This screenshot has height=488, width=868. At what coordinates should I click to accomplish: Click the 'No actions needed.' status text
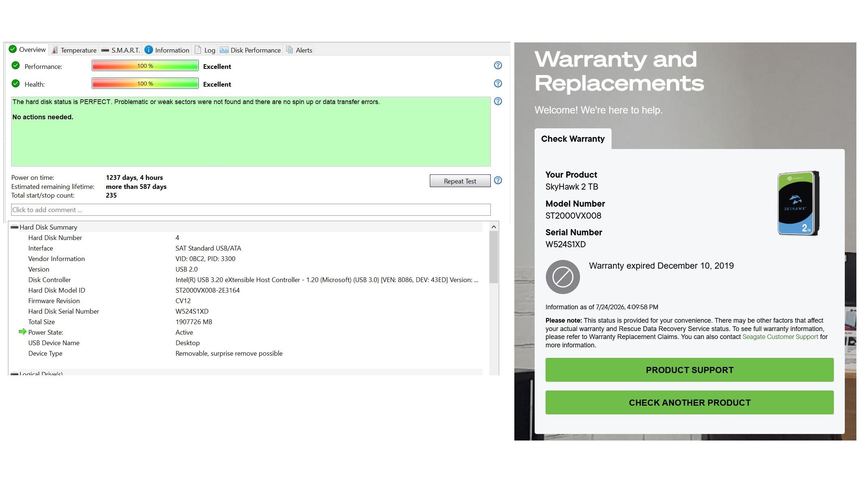tap(43, 117)
